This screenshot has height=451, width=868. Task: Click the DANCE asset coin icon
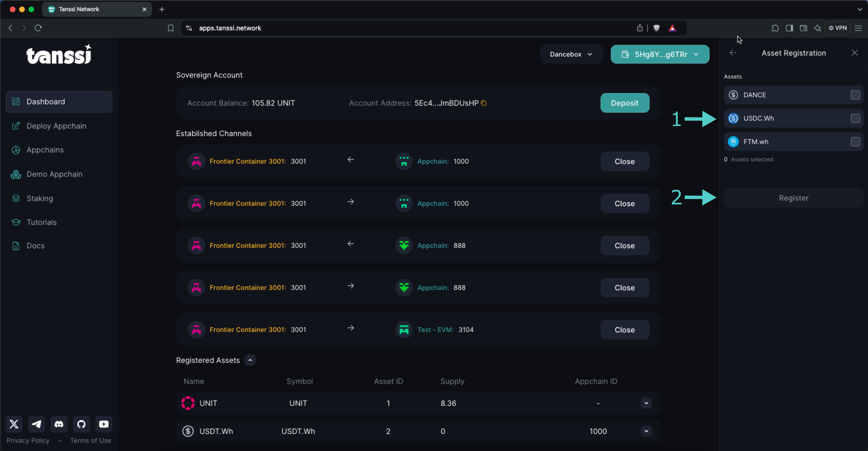point(733,95)
